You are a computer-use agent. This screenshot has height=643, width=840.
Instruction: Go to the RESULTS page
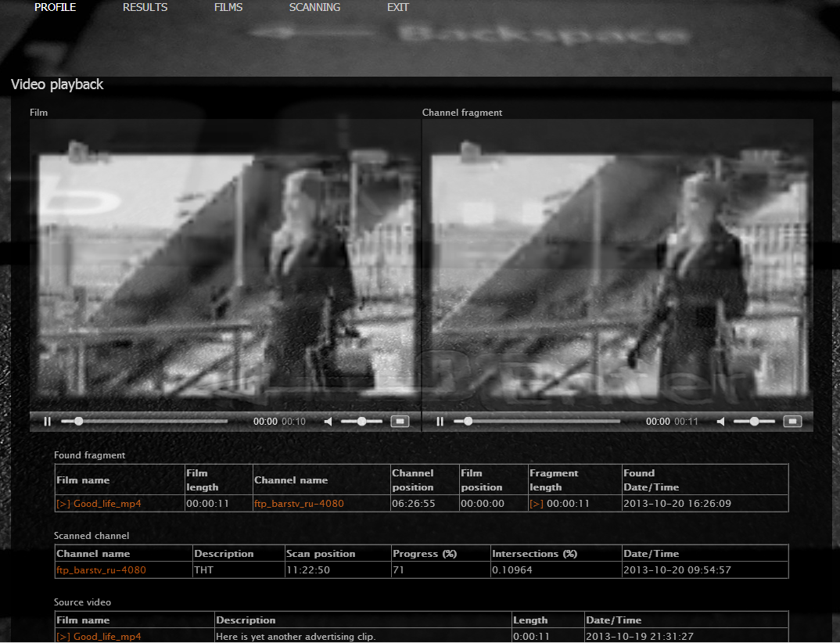pos(145,8)
